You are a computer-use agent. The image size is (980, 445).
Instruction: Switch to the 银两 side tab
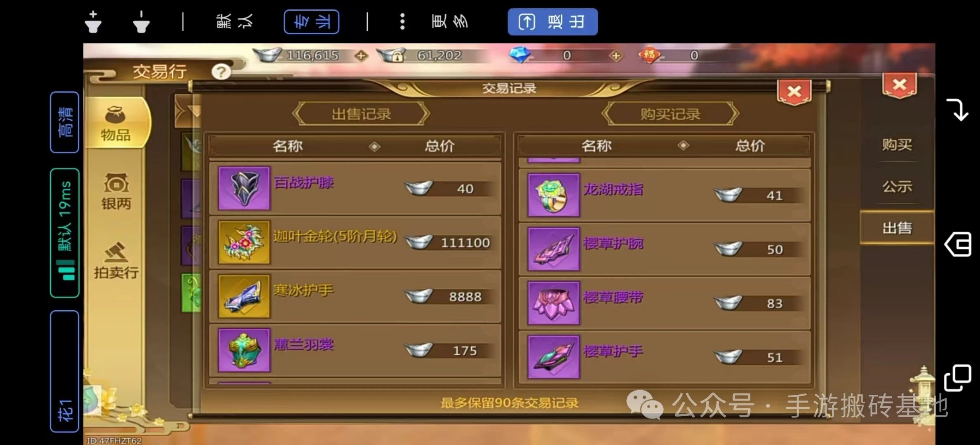click(x=116, y=192)
